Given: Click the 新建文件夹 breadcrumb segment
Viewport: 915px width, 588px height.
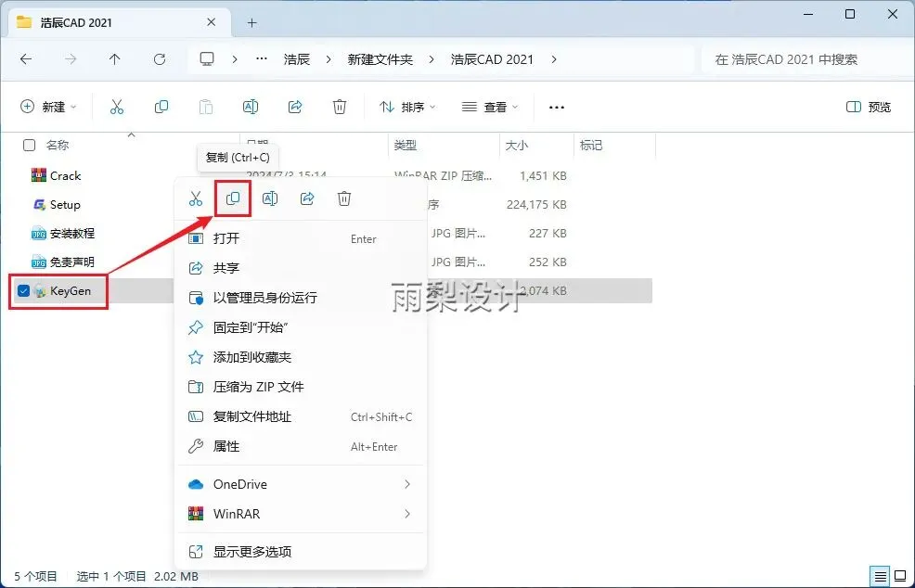Looking at the screenshot, I should [x=380, y=59].
